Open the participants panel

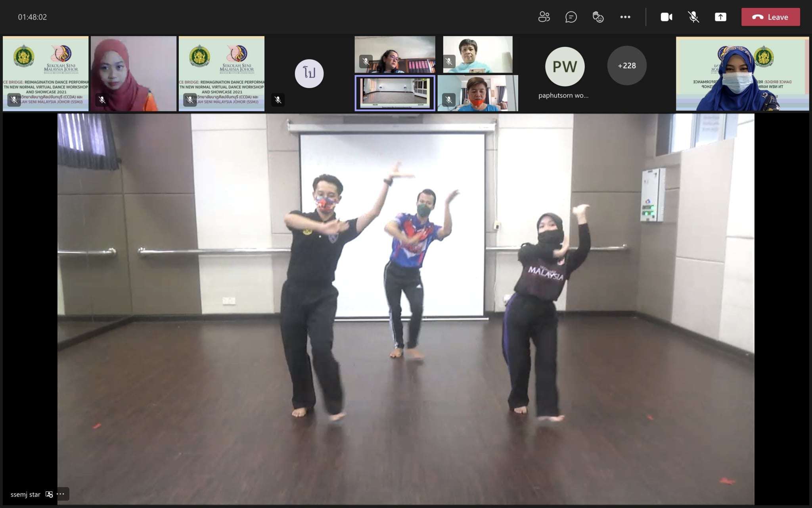544,17
